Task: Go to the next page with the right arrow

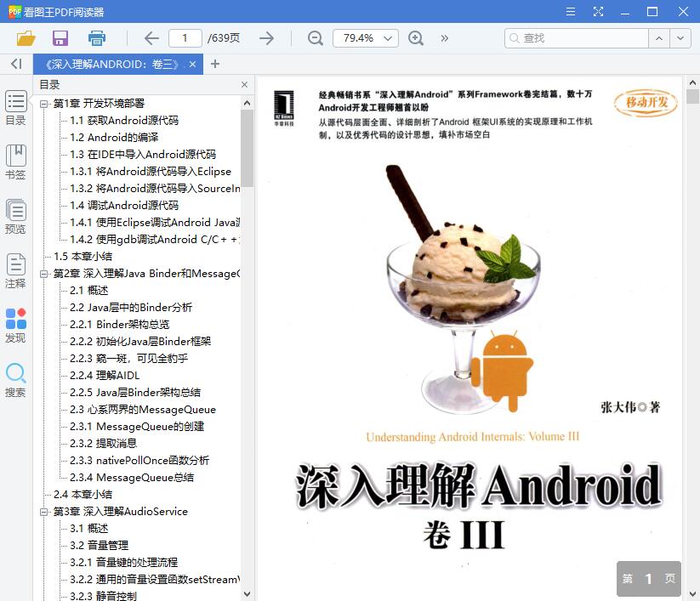Action: (266, 38)
